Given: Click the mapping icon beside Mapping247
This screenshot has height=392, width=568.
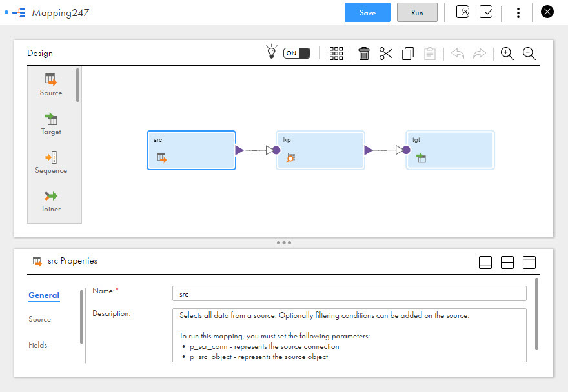Looking at the screenshot, I should [x=19, y=13].
